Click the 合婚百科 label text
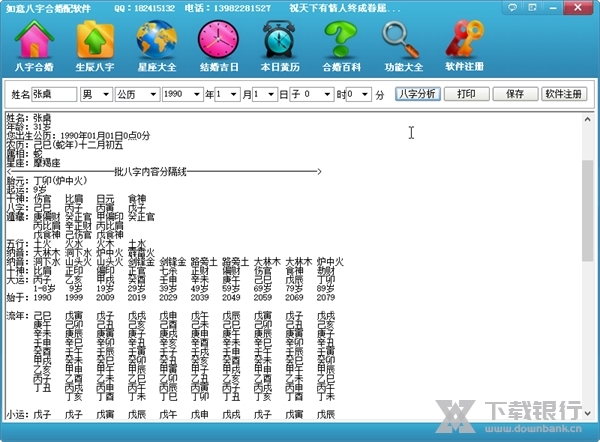The image size is (600, 442). [x=341, y=67]
